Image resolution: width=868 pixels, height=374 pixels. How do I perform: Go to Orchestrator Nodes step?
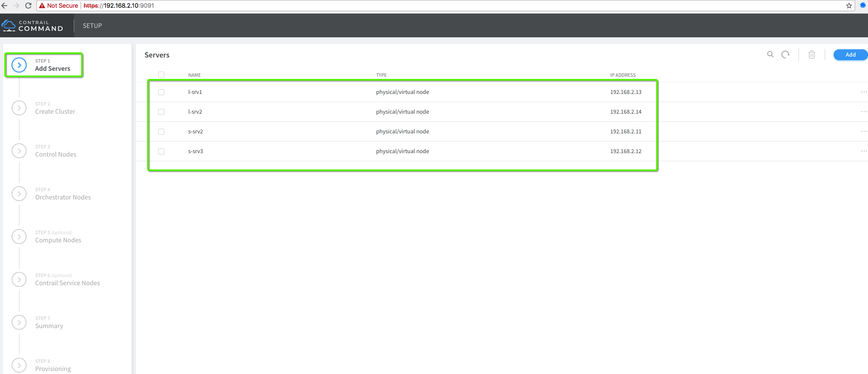(x=63, y=197)
